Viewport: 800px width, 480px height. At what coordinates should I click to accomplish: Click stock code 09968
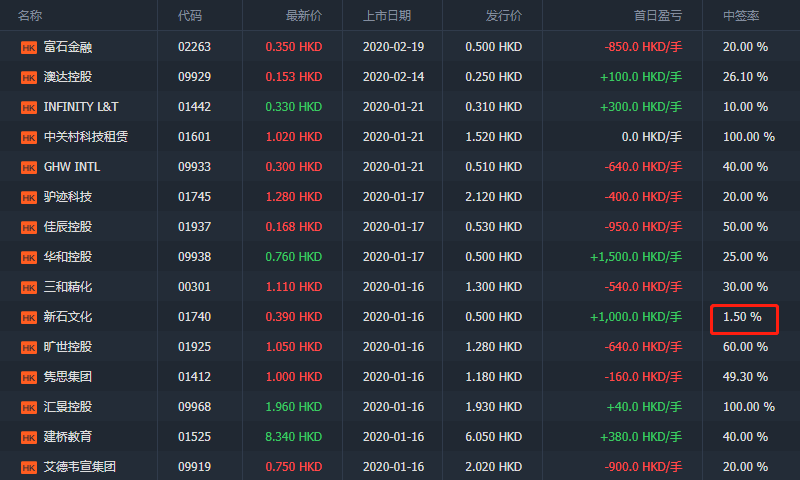click(x=194, y=407)
